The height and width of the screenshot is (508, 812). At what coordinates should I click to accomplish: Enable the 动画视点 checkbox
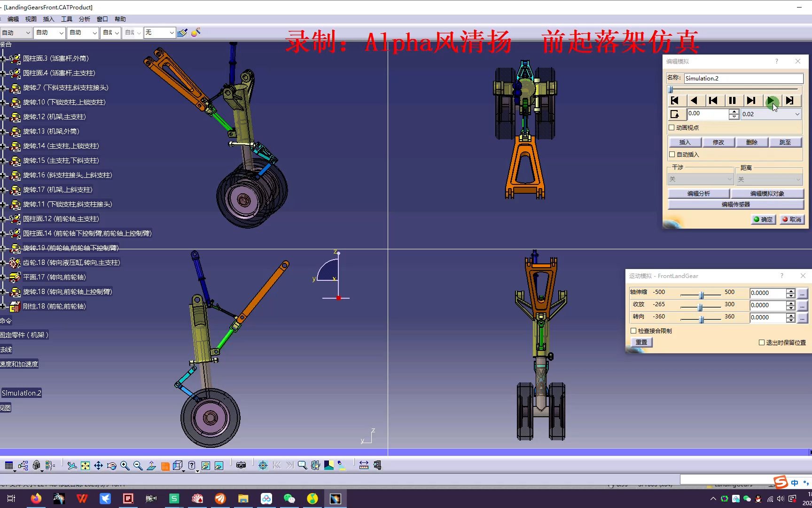point(671,127)
